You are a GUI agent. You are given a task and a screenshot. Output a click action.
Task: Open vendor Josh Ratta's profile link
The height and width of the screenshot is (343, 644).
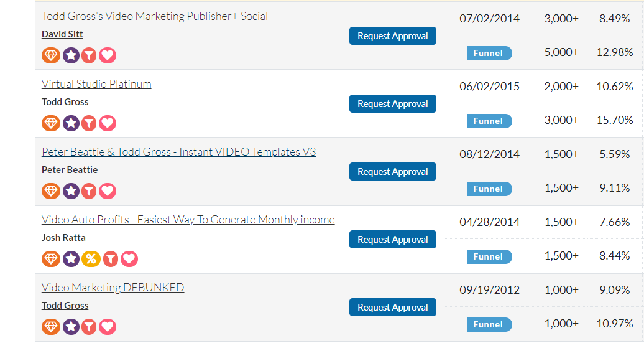(x=63, y=238)
